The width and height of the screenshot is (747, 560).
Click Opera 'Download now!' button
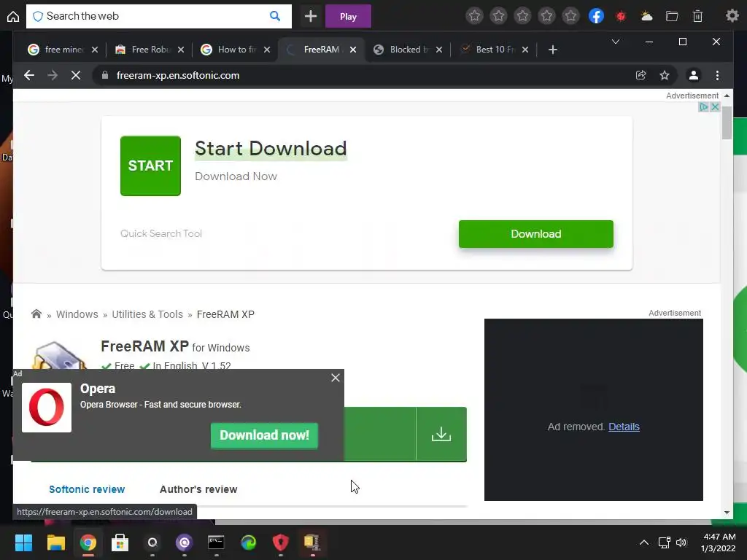264,435
